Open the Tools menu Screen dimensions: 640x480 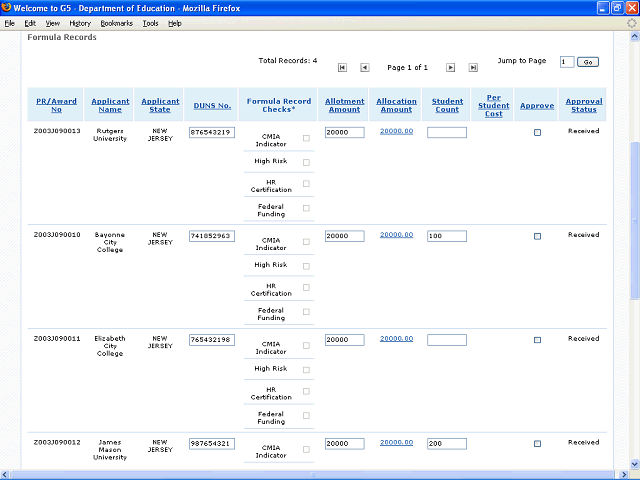point(150,23)
